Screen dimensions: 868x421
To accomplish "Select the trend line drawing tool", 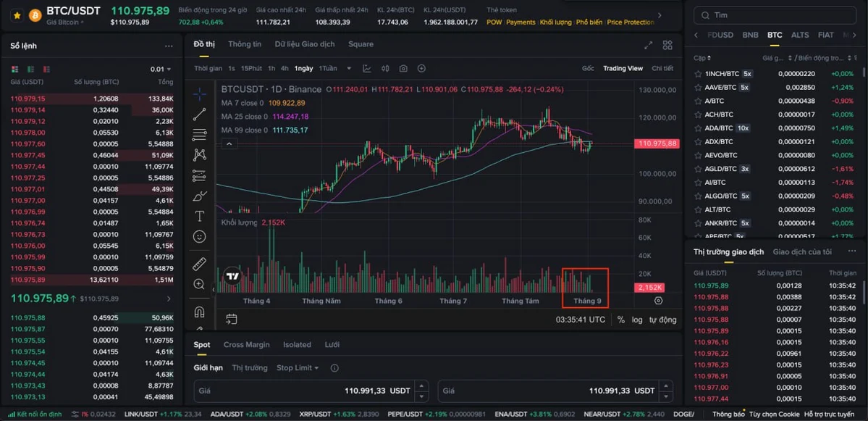I will (x=200, y=114).
